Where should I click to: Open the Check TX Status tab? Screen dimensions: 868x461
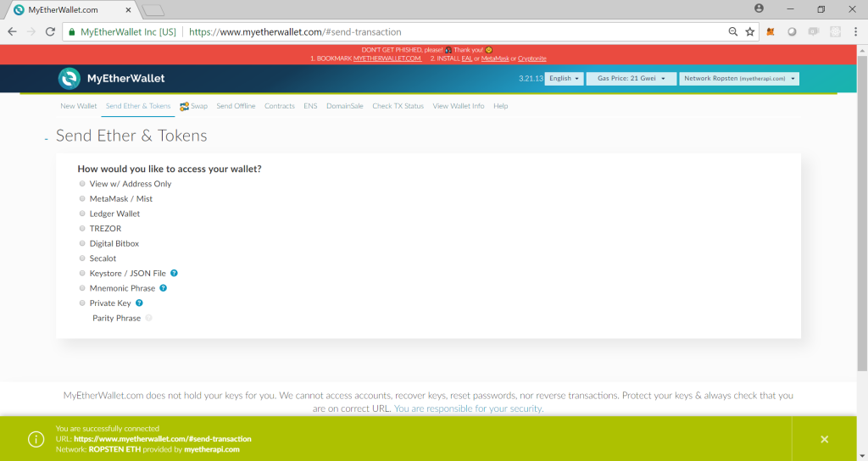pos(398,106)
